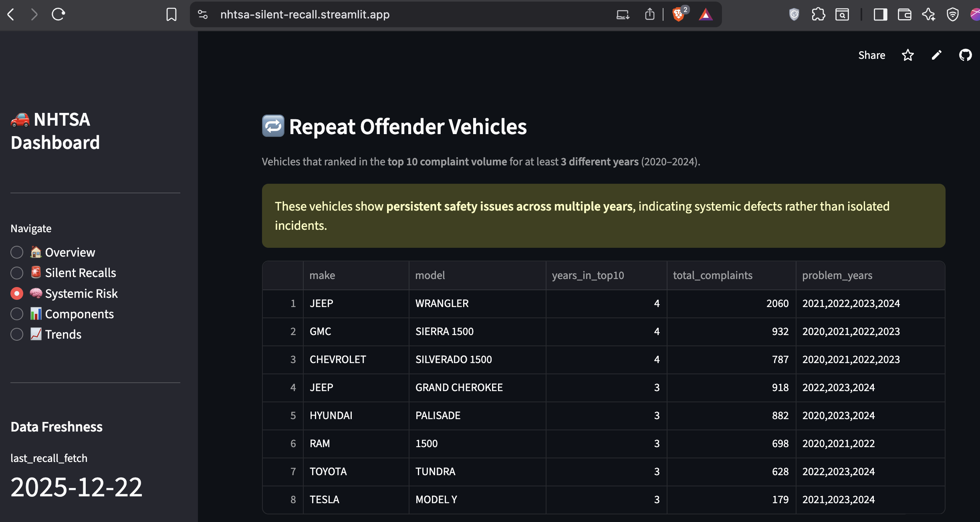Click the address bar URL
This screenshot has height=522, width=980.
(304, 14)
